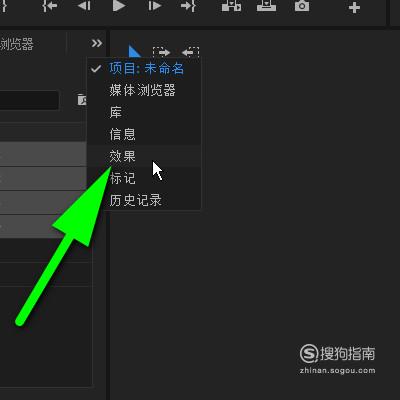Focus the project panel search field
The width and height of the screenshot is (400, 400).
[x=29, y=100]
